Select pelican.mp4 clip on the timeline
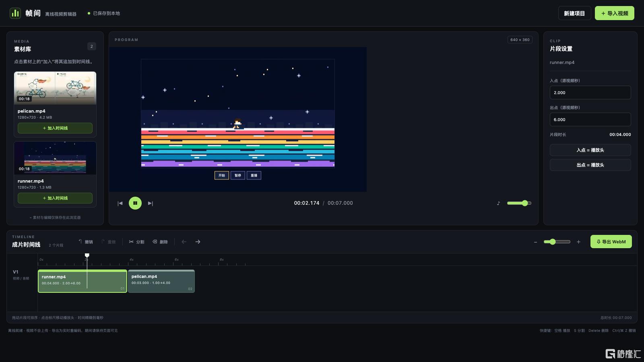The height and width of the screenshot is (362, 644). pyautogui.click(x=161, y=281)
